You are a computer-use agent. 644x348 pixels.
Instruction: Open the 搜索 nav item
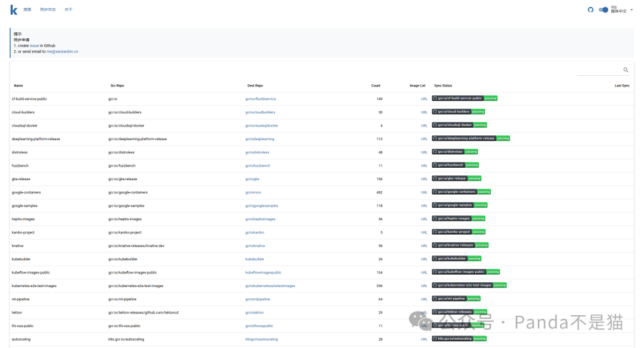(x=27, y=10)
